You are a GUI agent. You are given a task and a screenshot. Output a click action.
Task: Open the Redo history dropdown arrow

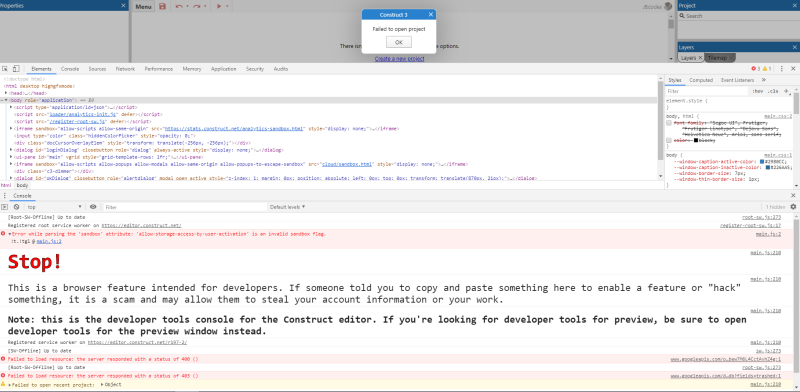tap(205, 7)
